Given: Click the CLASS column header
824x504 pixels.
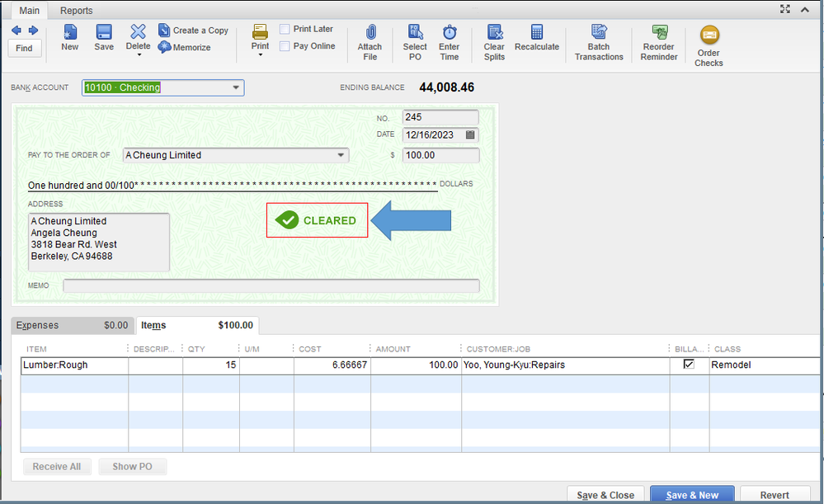Looking at the screenshot, I should [x=727, y=349].
